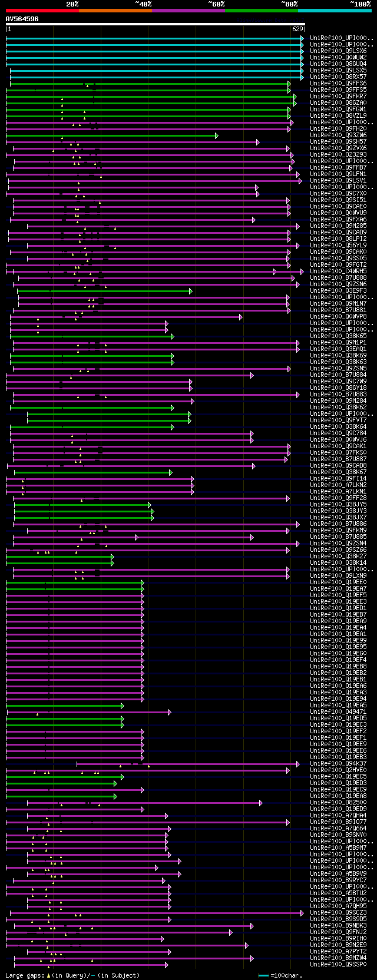Click the UniRef100_Q93ZW6 entry
Image resolution: width=377 pixels, height=980 pixels.
pos(338,135)
